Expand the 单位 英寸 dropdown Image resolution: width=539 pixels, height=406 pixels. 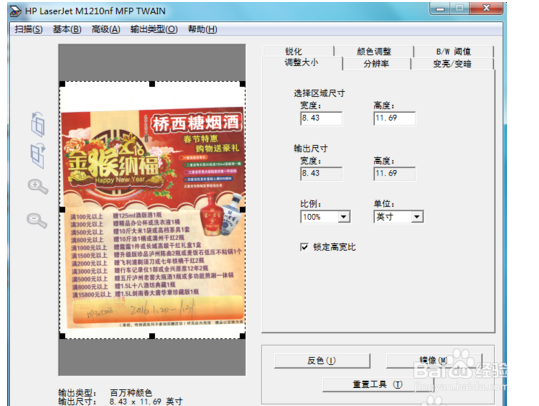click(417, 217)
